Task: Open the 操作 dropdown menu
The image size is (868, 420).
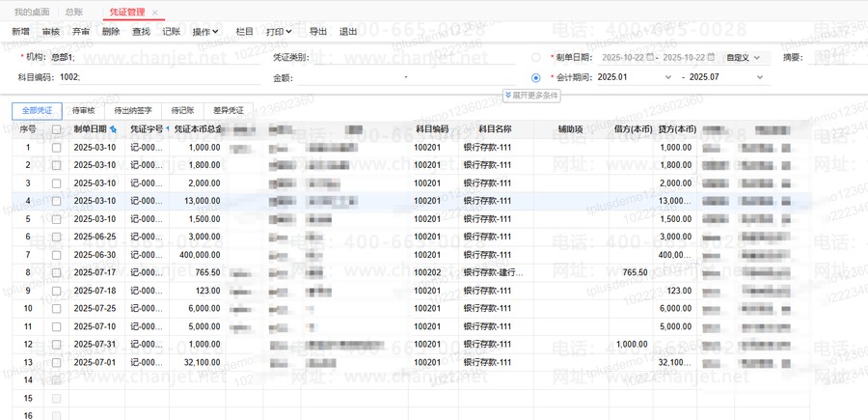Action: (205, 32)
